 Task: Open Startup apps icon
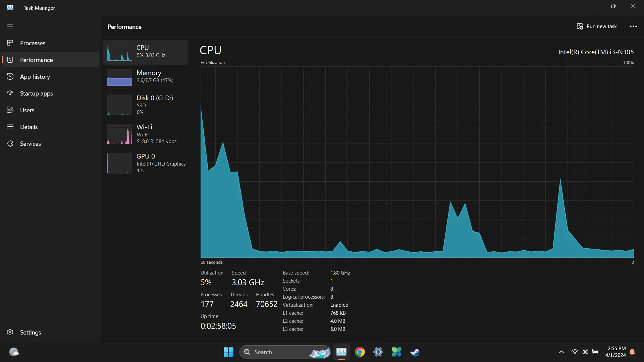10,93
